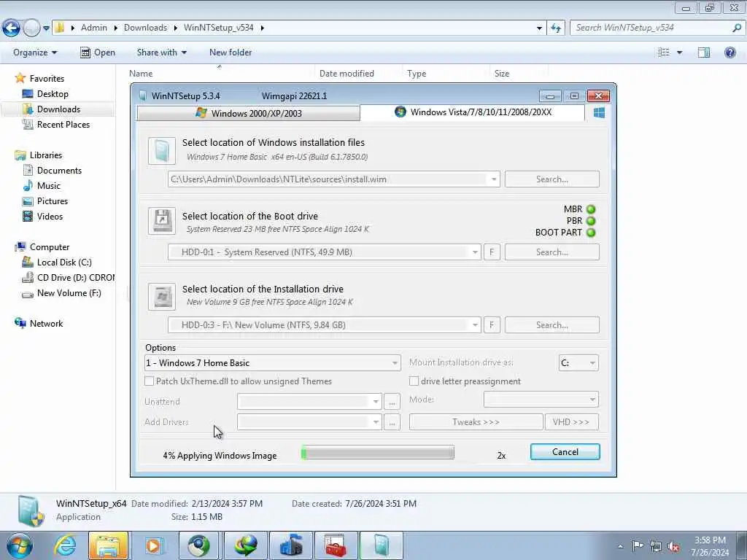Image resolution: width=747 pixels, height=560 pixels.
Task: Open the Start menu orb
Action: (20, 545)
